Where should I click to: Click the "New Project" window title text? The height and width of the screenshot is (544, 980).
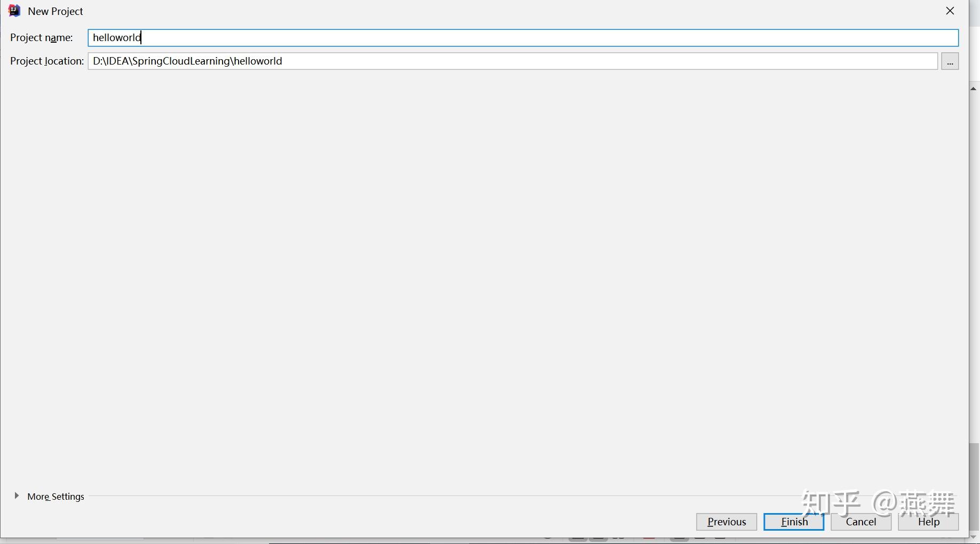click(56, 11)
